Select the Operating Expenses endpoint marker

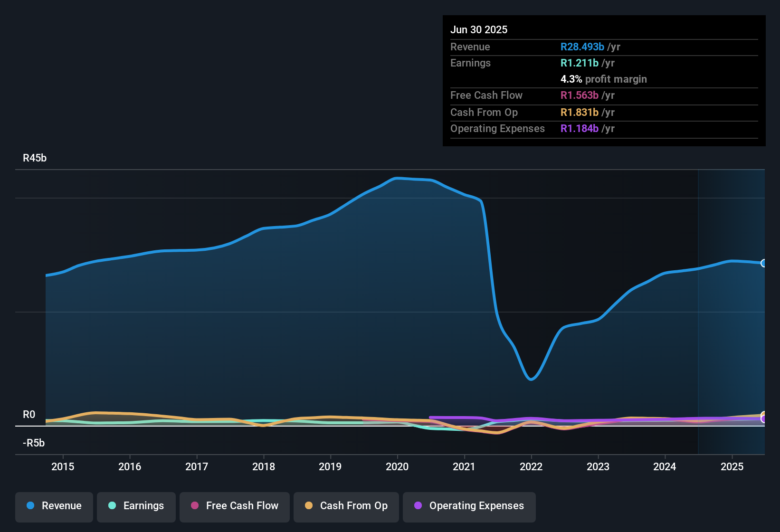click(x=764, y=419)
